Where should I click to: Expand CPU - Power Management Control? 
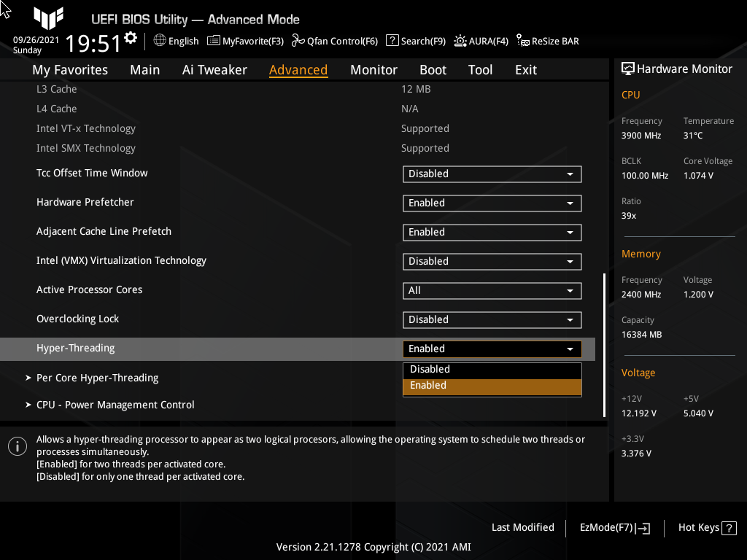tap(115, 404)
